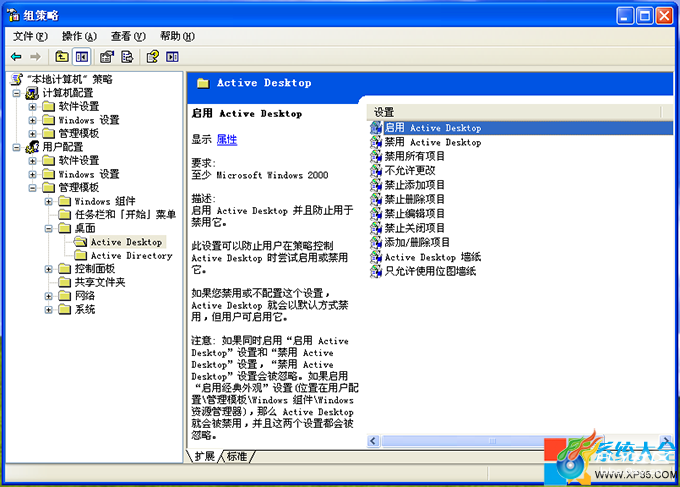Open the 操作(A) menu
Viewport: 680px width, 487px height.
pos(79,36)
